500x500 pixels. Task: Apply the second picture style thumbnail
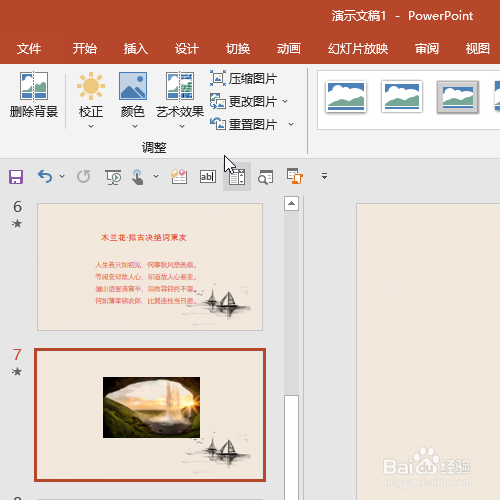(402, 96)
